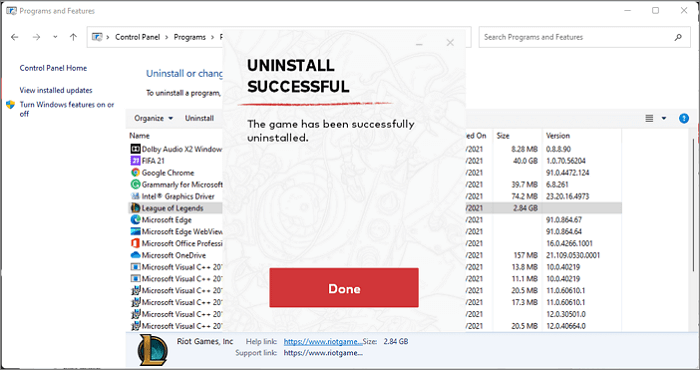Open the view options dropdown arrow

664,118
